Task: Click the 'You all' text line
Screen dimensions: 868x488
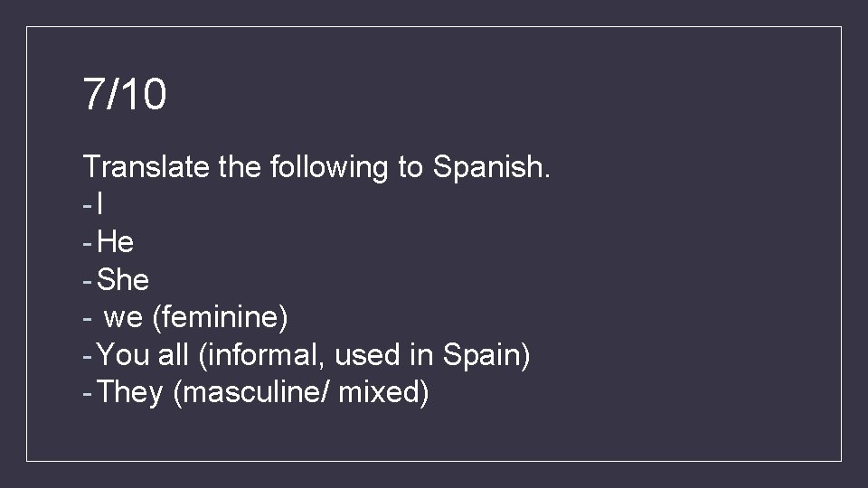Action: click(x=313, y=355)
